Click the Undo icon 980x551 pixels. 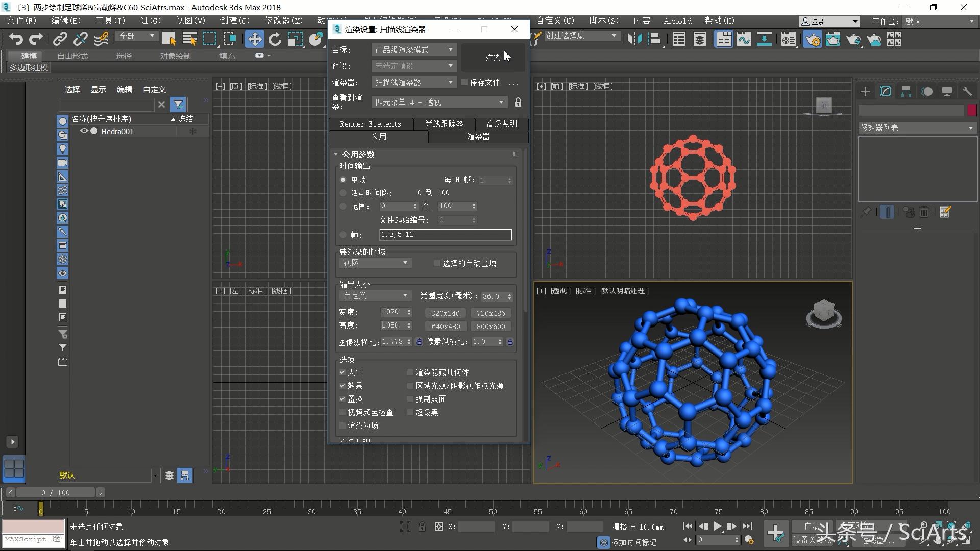click(16, 39)
